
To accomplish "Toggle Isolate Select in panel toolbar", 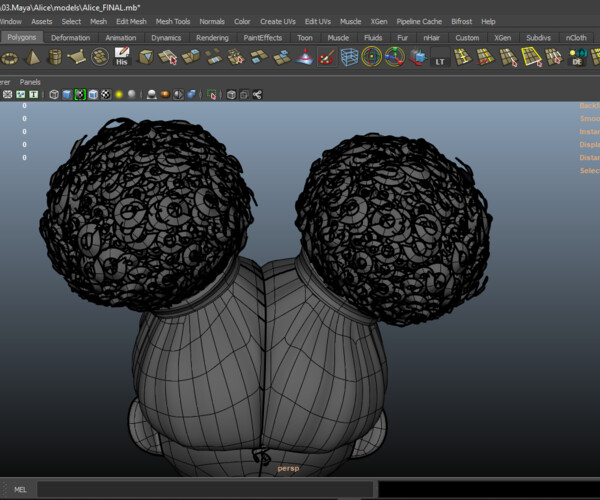I will (x=211, y=94).
